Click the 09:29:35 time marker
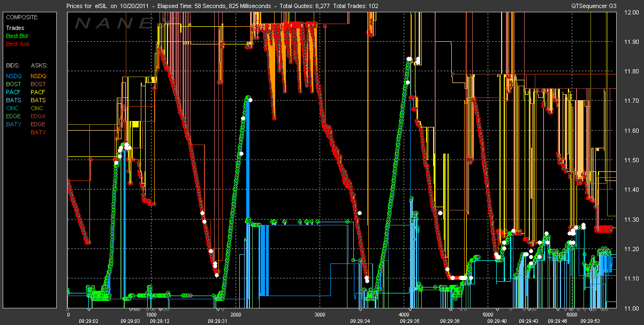Screen dimensions: 644x325 pyautogui.click(x=410, y=321)
